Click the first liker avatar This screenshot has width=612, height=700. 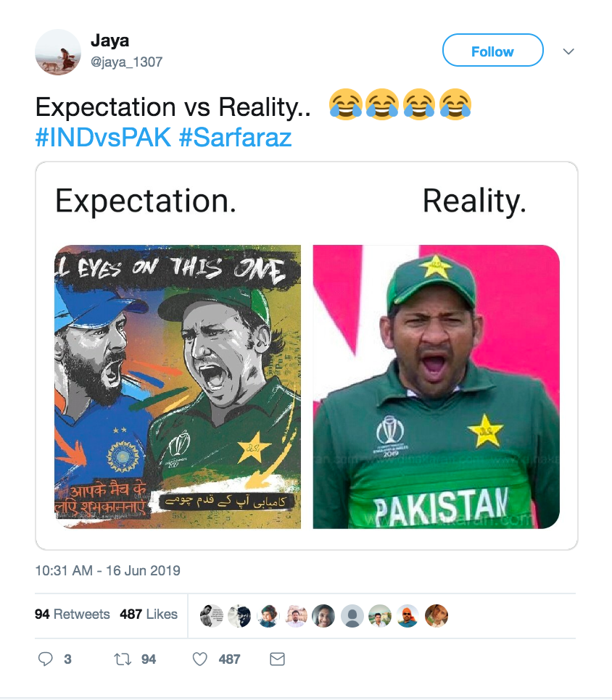coord(212,615)
